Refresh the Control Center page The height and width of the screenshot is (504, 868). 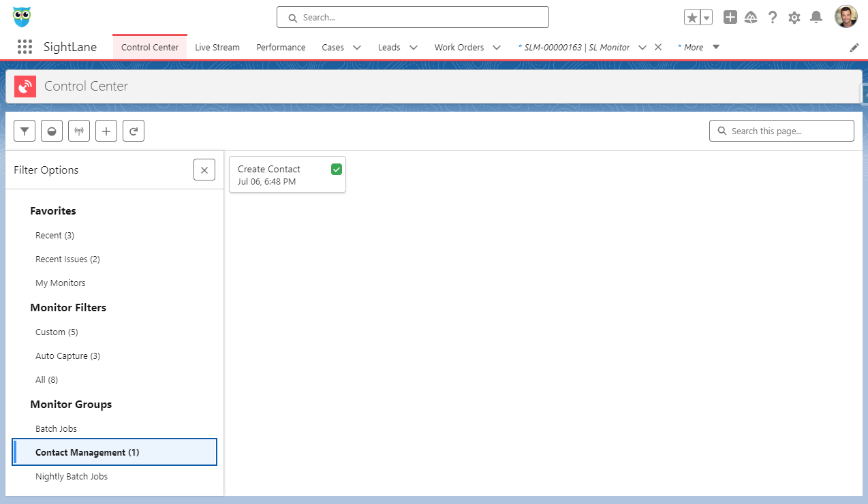coord(134,131)
